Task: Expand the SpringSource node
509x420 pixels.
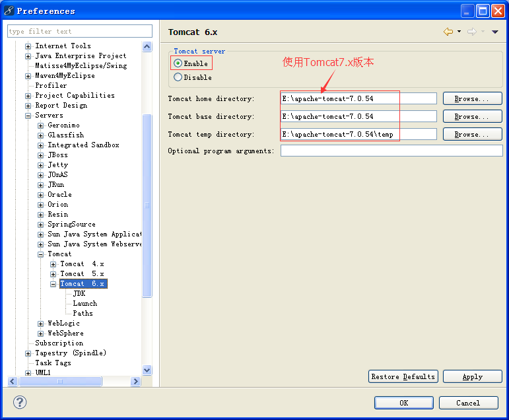Action: point(40,225)
